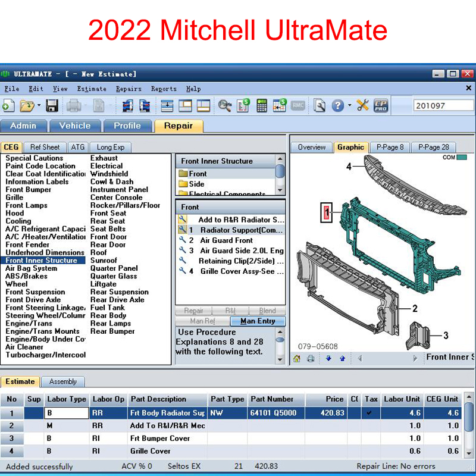
Task: Open the dropdown arrow beside the Open folder icon
Action: coord(39,105)
